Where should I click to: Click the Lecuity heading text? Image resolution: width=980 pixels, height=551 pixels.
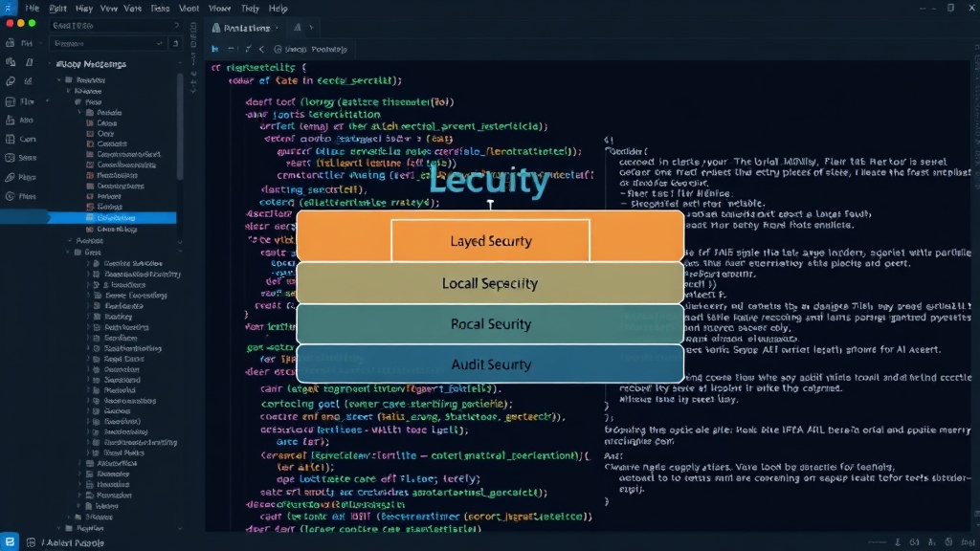click(489, 180)
